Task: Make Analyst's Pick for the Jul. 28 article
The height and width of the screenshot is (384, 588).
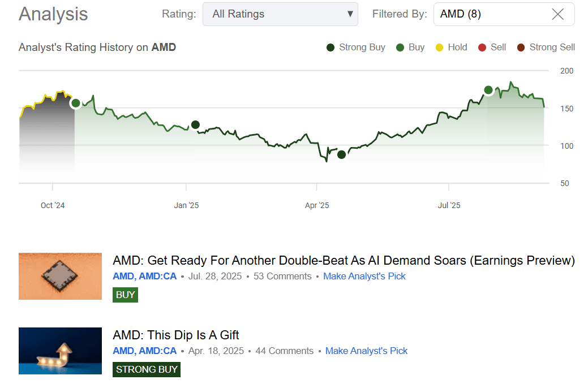Action: (x=364, y=277)
